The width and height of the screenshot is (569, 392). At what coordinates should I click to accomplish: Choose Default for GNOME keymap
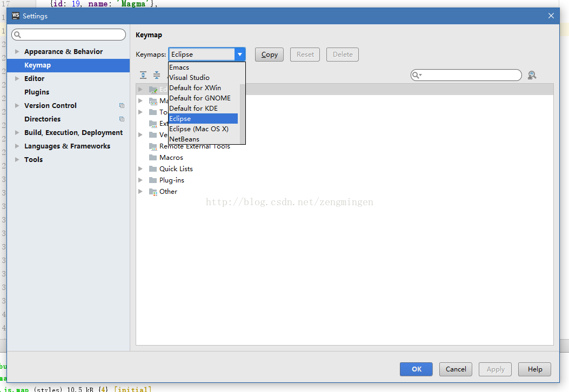pos(203,98)
